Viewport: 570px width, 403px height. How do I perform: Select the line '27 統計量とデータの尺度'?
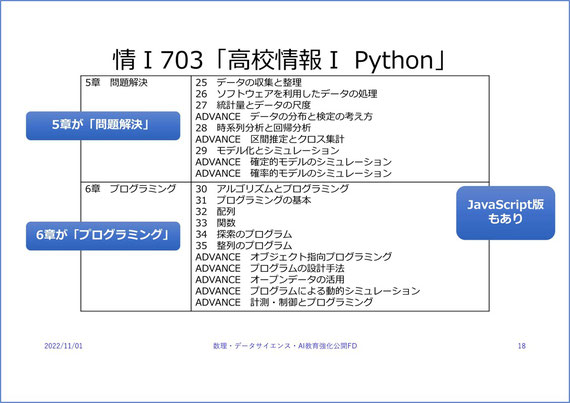pos(253,105)
